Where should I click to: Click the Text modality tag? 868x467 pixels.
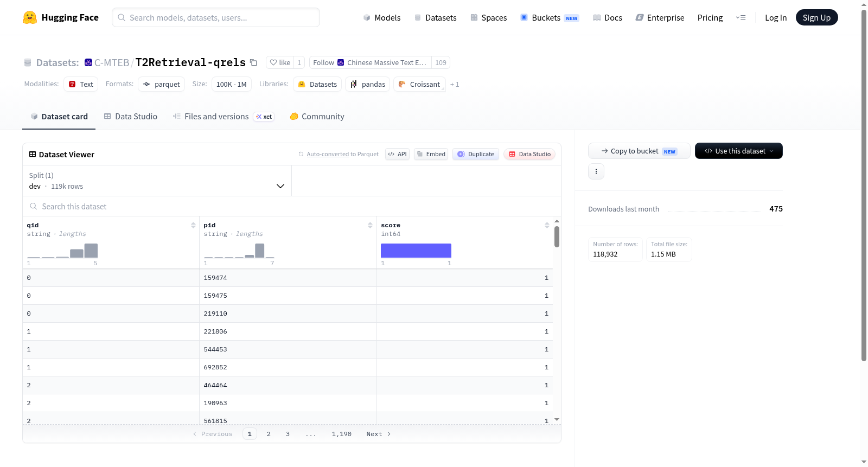[x=81, y=84]
